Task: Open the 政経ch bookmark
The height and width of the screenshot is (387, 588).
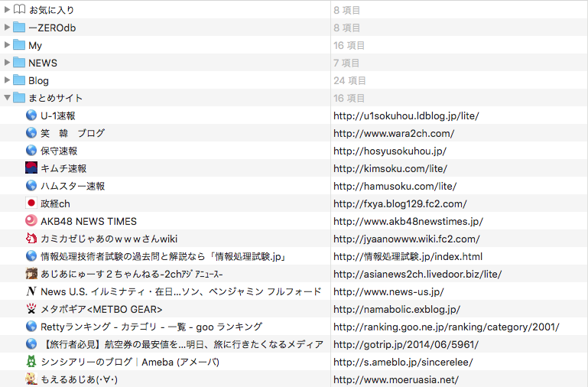Action: (55, 204)
